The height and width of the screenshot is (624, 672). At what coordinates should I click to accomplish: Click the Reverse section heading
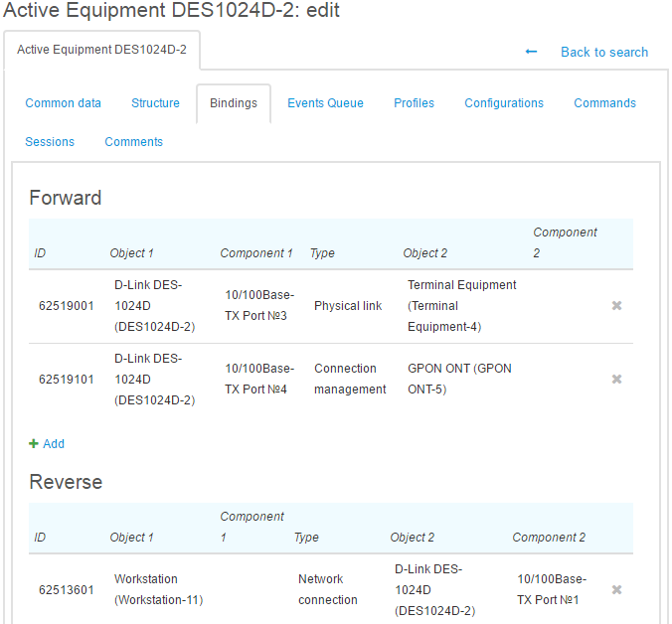[x=66, y=482]
